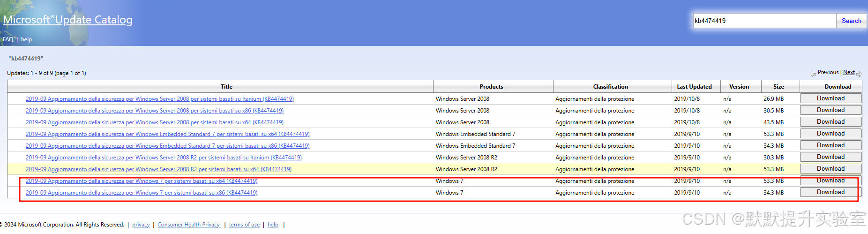
Task: Open Windows Server 2008 x64 update link
Action: (x=155, y=122)
